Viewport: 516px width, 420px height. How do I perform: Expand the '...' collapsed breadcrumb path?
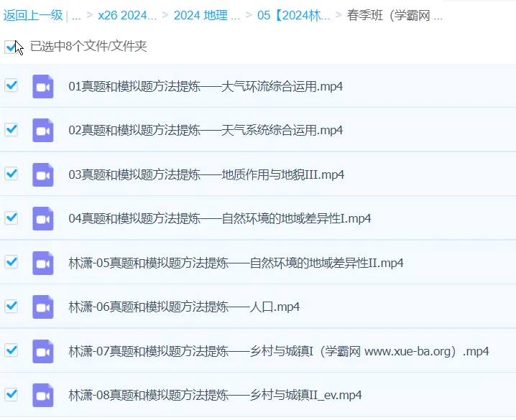[76, 14]
